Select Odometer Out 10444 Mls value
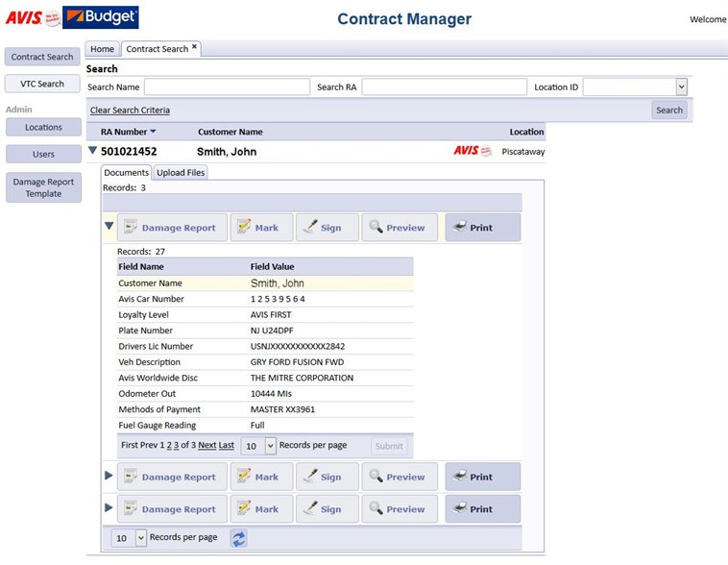This screenshot has height=565, width=728. coord(271,394)
